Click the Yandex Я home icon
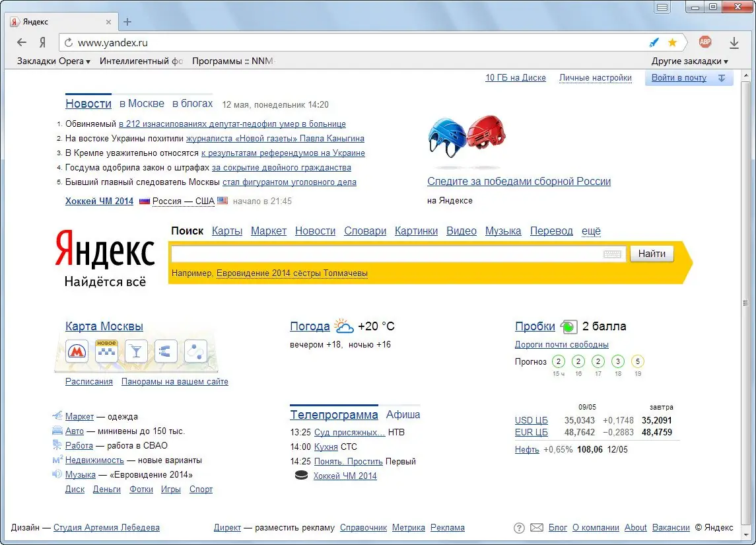The width and height of the screenshot is (756, 545). pos(42,42)
